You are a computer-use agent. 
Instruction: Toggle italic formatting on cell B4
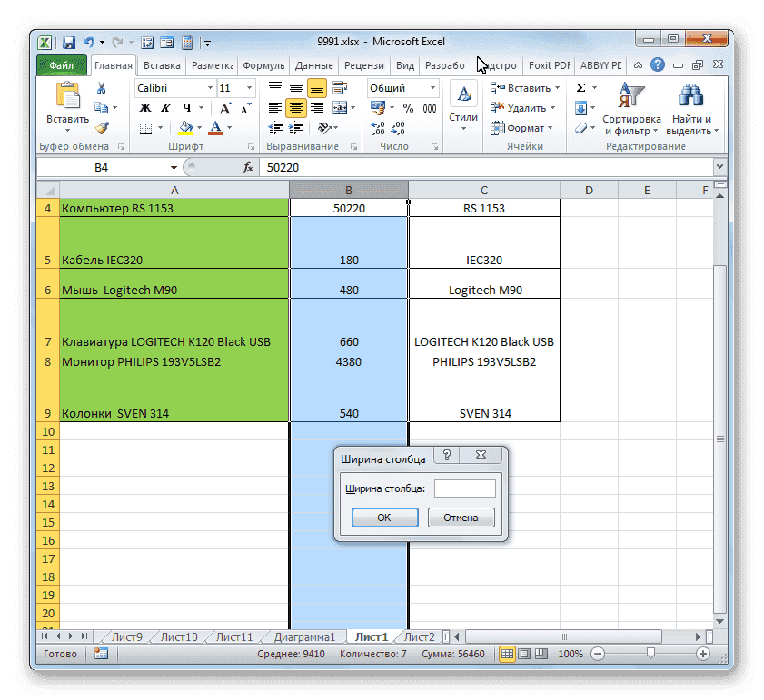pos(166,107)
